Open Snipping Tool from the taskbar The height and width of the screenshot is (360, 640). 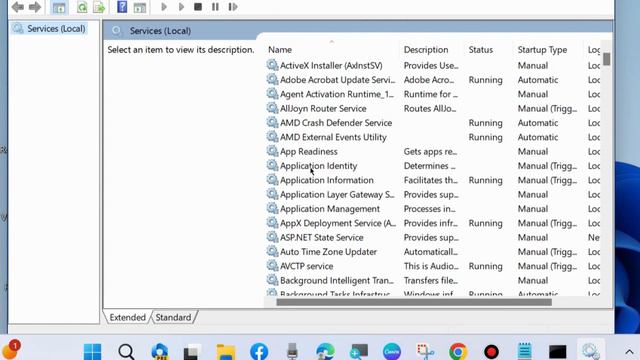425,351
